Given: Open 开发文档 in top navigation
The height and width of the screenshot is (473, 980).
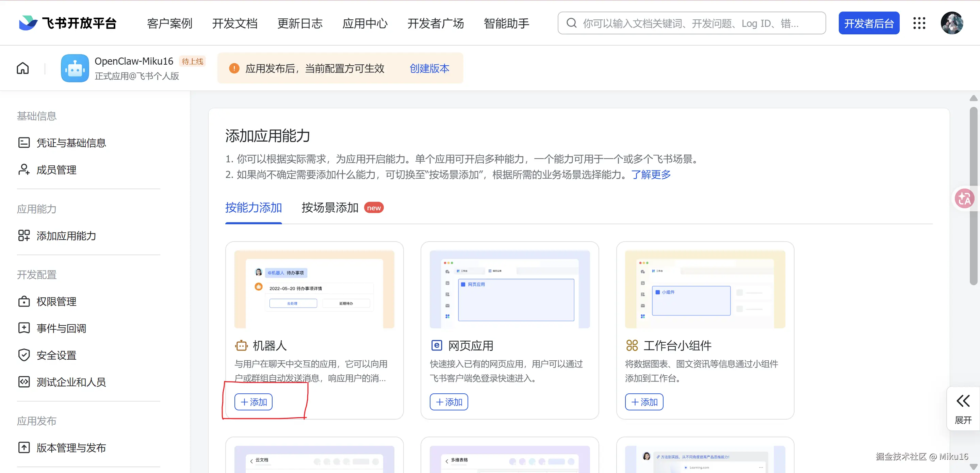Looking at the screenshot, I should pyautogui.click(x=235, y=23).
